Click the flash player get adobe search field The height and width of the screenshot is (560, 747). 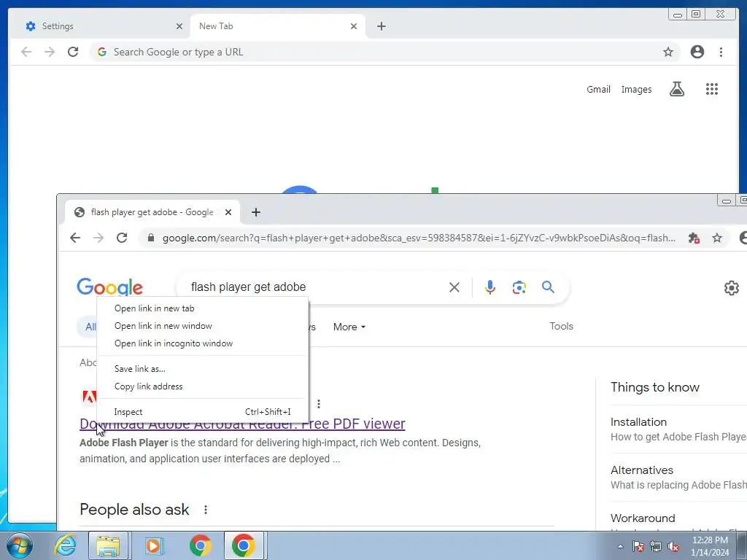pyautogui.click(x=314, y=287)
